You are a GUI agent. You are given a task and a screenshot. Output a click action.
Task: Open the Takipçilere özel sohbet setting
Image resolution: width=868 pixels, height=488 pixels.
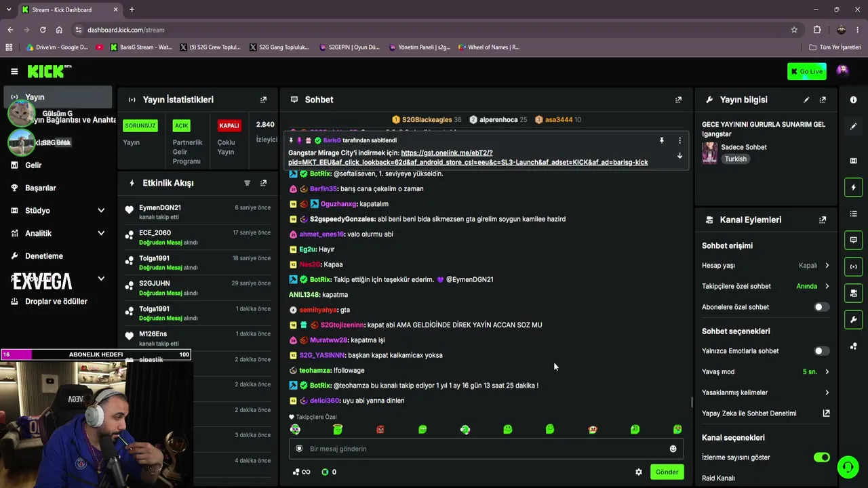click(766, 286)
